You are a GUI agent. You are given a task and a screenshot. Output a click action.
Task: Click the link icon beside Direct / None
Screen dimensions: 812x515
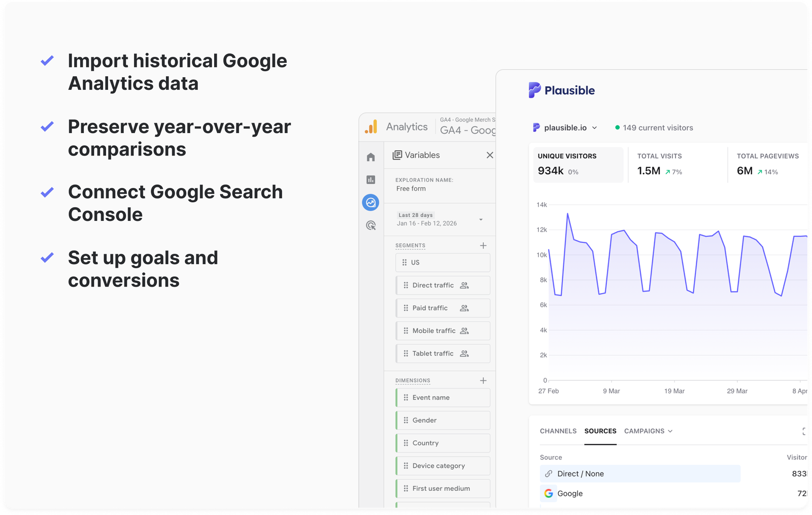pyautogui.click(x=549, y=473)
